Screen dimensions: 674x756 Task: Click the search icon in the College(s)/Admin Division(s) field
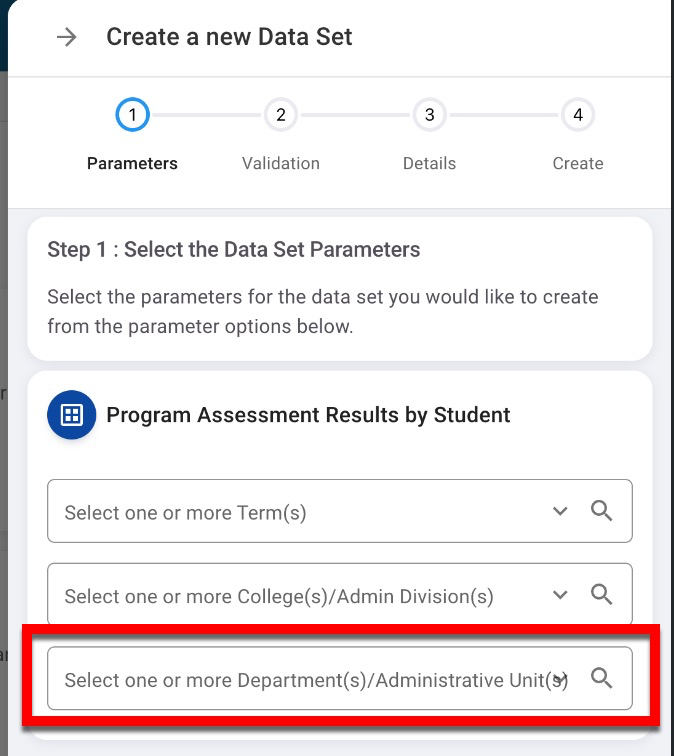click(601, 594)
